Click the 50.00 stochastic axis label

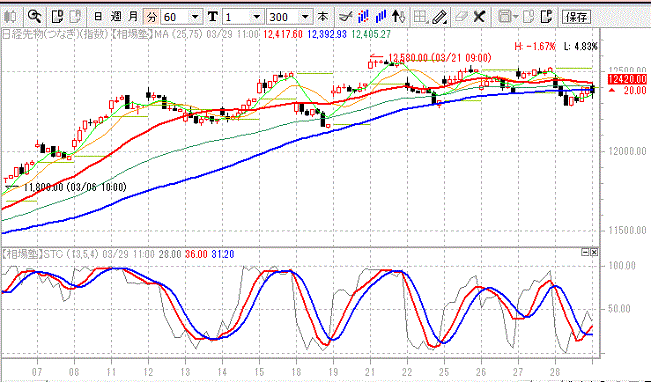pos(620,309)
